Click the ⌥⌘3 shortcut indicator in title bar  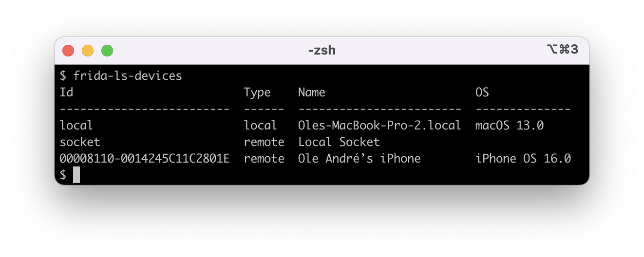563,50
